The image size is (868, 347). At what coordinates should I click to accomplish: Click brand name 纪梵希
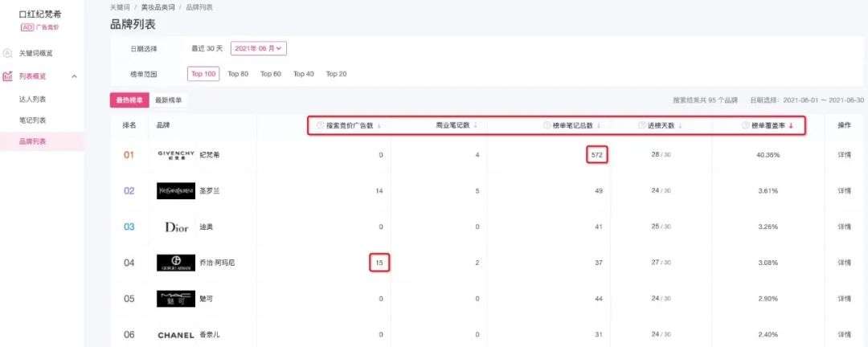click(x=209, y=155)
